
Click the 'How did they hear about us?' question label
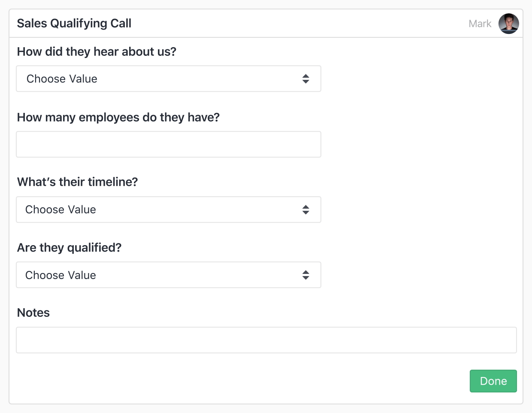(97, 52)
